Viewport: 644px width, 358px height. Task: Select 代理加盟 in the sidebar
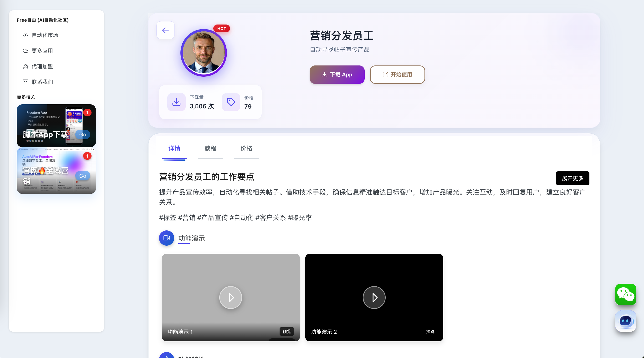42,66
